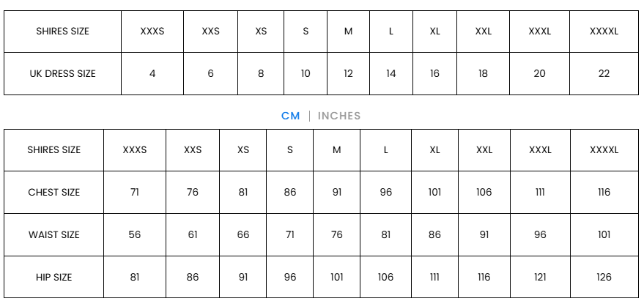
Task: Select the CM unit option
Action: tap(290, 116)
